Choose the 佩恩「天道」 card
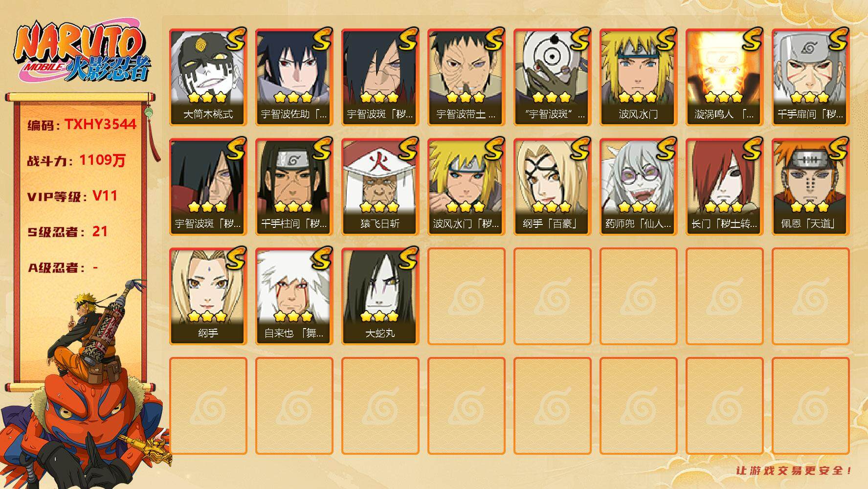Screen dimensions: 868x489 coord(810,187)
